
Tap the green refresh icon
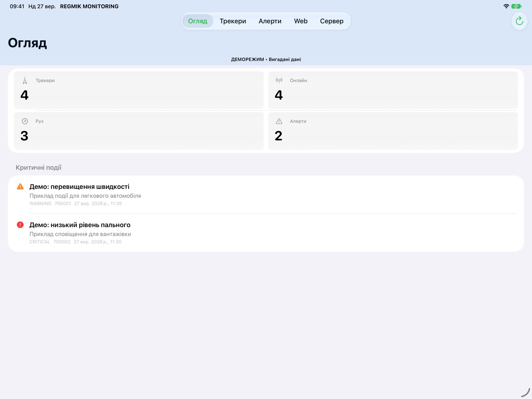pyautogui.click(x=519, y=21)
